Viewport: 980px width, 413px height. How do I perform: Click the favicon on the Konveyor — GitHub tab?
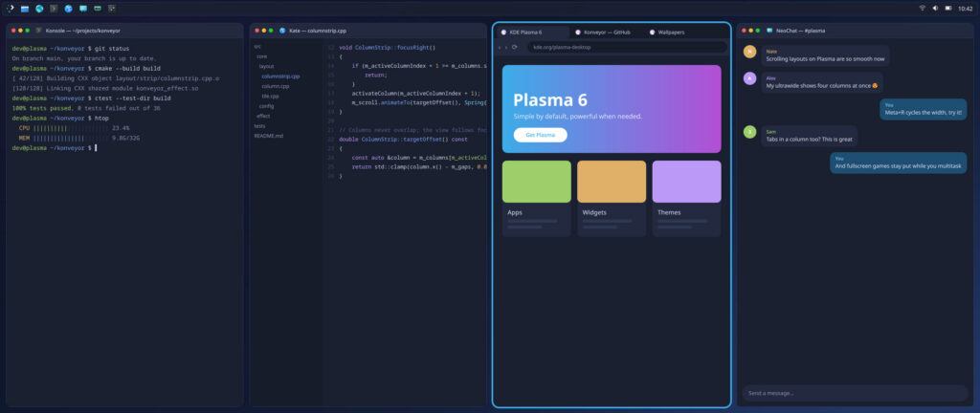[578, 32]
